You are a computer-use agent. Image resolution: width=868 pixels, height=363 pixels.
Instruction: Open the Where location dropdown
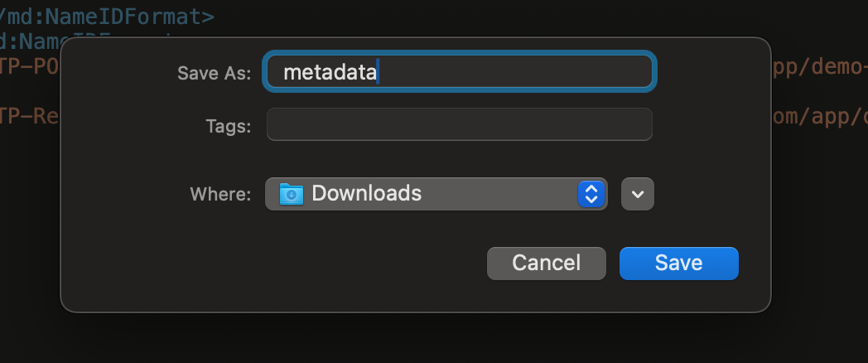click(x=436, y=194)
